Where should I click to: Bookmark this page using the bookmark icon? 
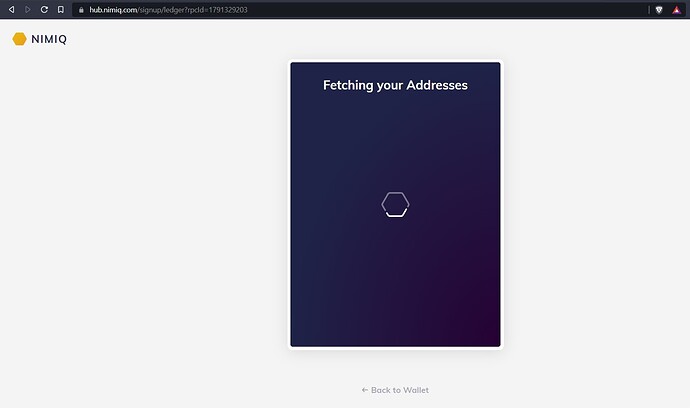tap(61, 9)
